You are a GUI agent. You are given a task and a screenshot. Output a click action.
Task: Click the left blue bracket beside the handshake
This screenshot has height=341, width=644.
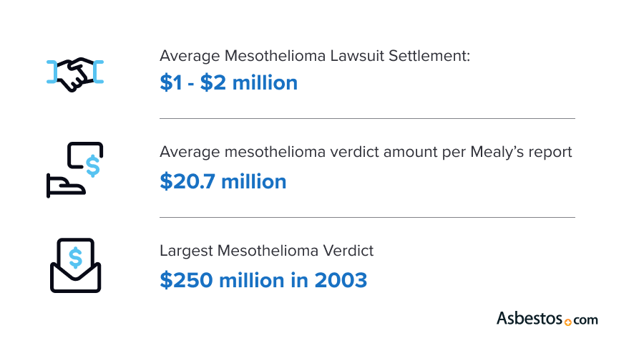(x=51, y=72)
